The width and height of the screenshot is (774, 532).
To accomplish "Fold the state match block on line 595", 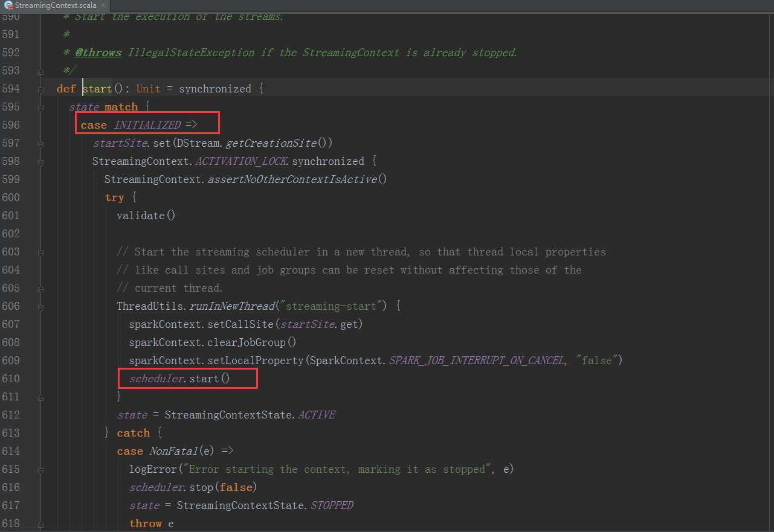I will [x=41, y=107].
